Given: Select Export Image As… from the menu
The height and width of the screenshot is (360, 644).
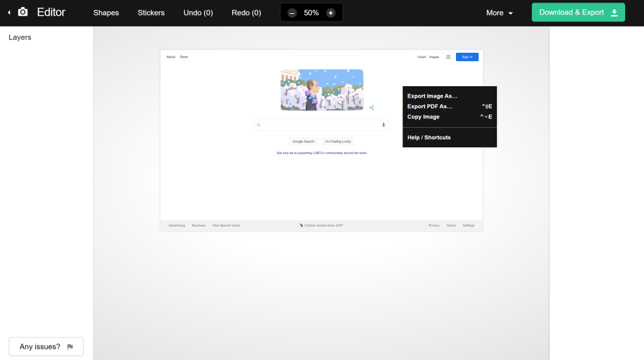Looking at the screenshot, I should click(433, 96).
